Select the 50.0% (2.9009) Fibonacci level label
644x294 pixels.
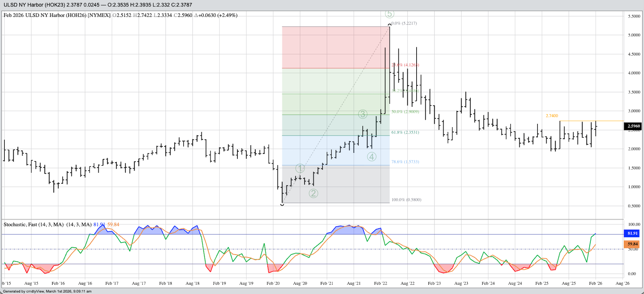tap(405, 112)
